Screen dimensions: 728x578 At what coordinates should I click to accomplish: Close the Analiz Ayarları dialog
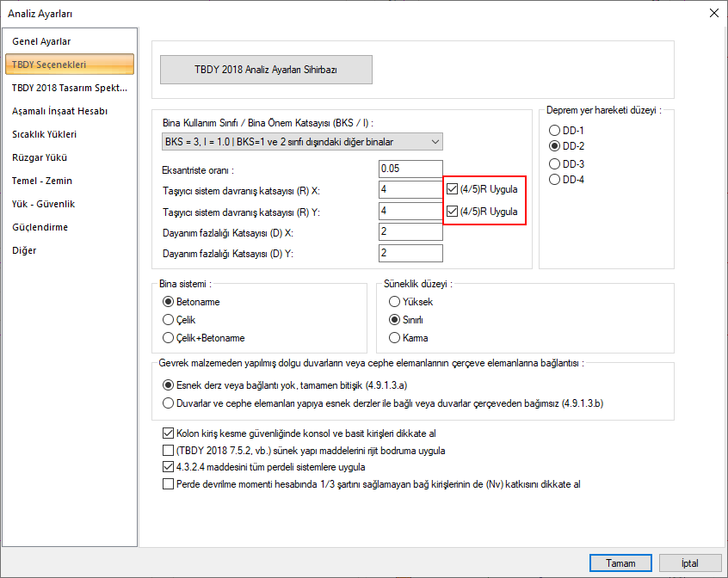click(x=713, y=13)
